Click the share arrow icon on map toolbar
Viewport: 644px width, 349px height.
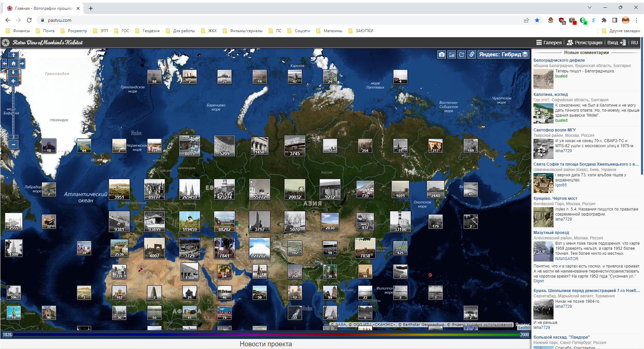(462, 54)
